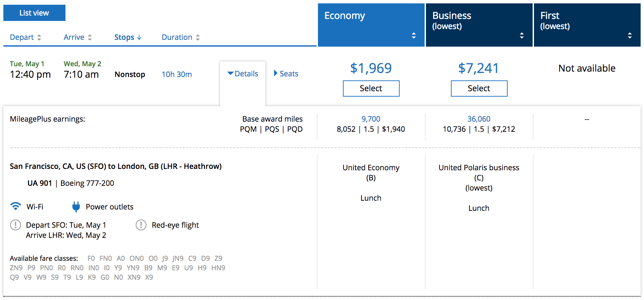Click the Power outlets plug icon
This screenshot has height=300, width=644.
point(76,206)
